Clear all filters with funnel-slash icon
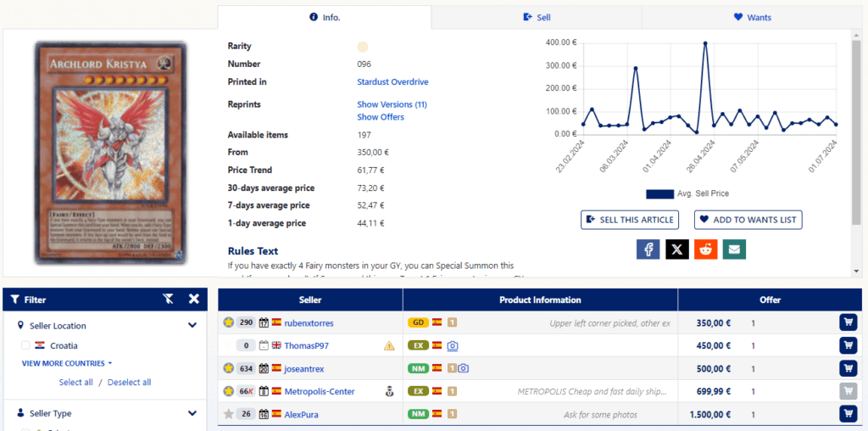The image size is (868, 431). point(169,299)
